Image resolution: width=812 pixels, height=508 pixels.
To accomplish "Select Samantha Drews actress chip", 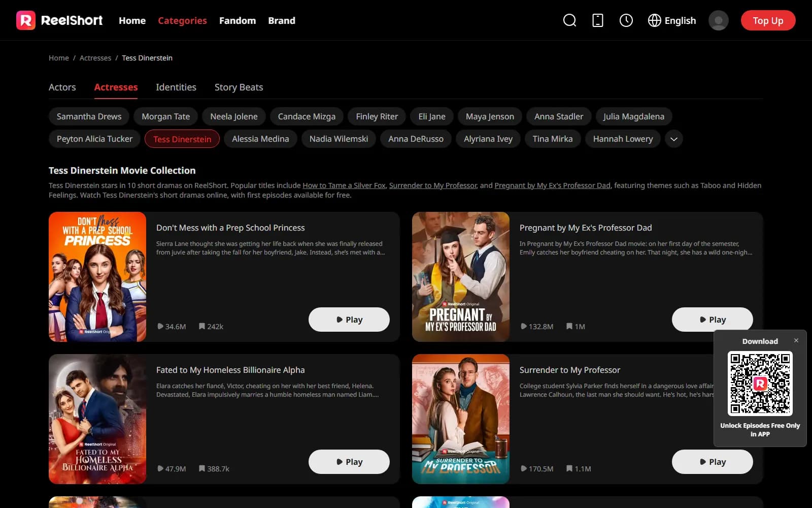I will tap(89, 116).
